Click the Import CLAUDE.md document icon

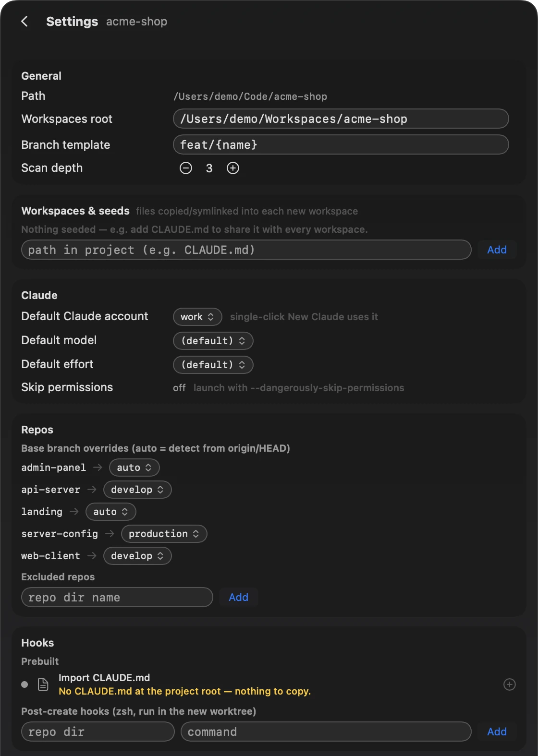click(43, 684)
